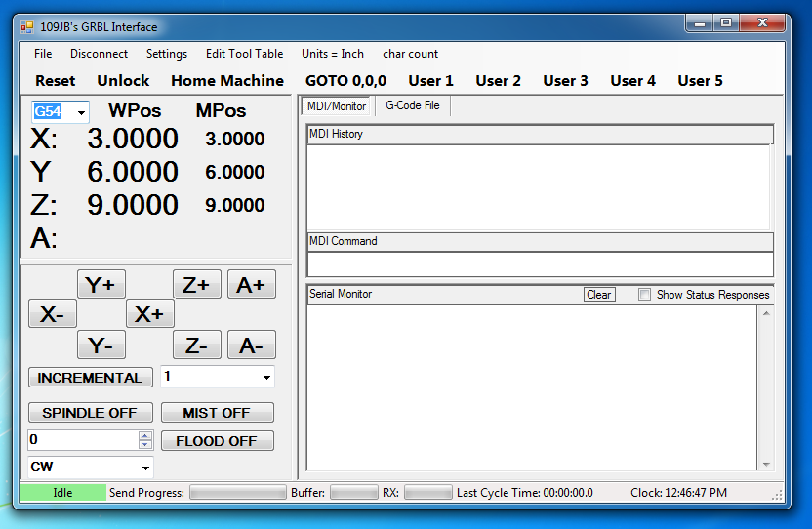Click the A: axis label

[x=44, y=238]
